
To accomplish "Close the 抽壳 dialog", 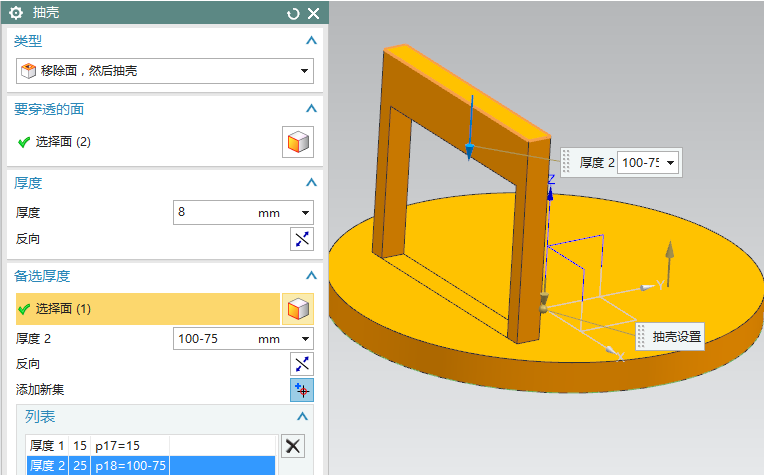I will click(314, 14).
